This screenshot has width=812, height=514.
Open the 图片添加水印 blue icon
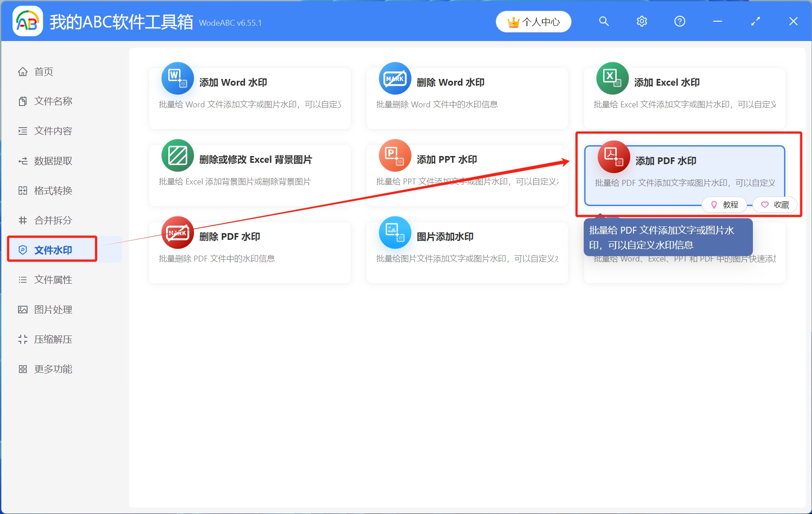[395, 233]
